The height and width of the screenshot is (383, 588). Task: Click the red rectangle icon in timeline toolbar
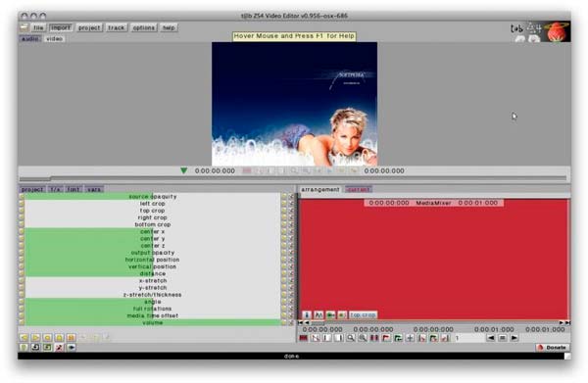pyautogui.click(x=304, y=338)
